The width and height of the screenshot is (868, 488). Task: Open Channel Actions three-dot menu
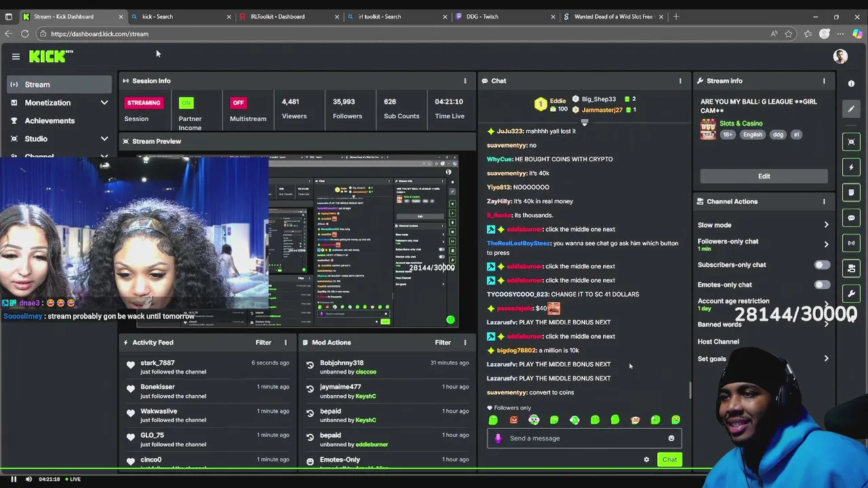point(824,201)
